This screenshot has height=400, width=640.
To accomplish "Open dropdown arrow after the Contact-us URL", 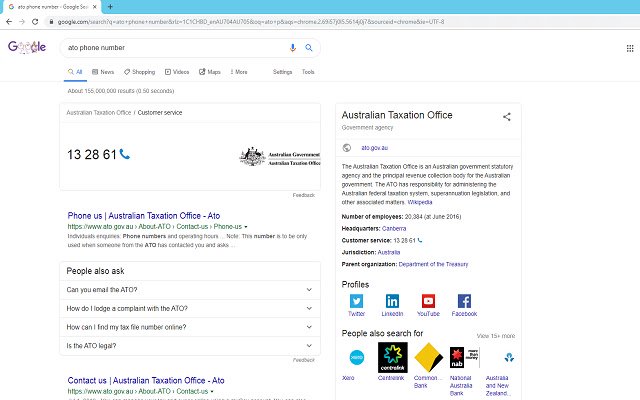I will click(212, 391).
